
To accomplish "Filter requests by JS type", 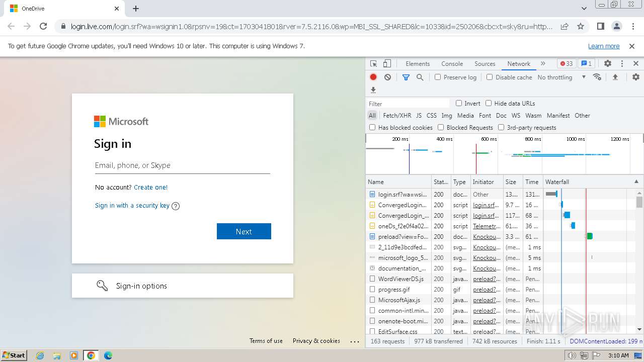I will (x=419, y=116).
